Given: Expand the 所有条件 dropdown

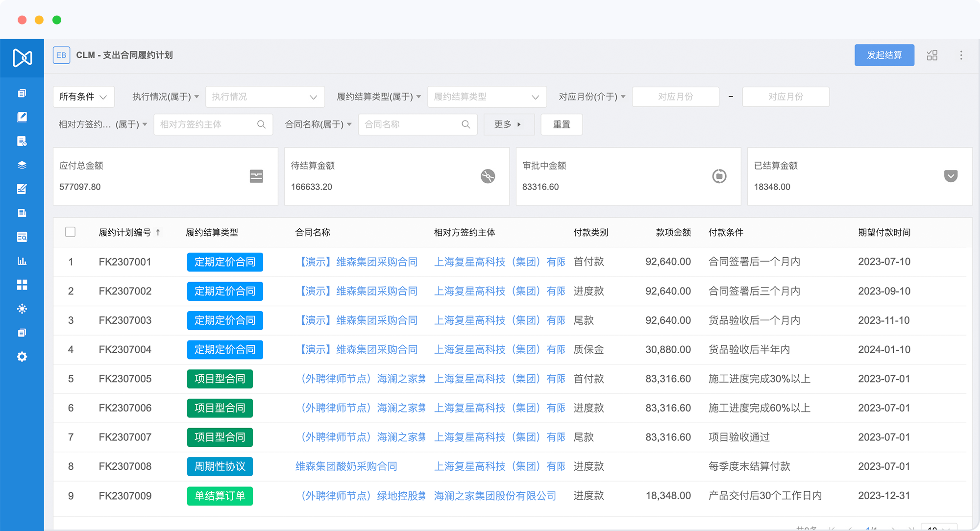Looking at the screenshot, I should point(83,97).
